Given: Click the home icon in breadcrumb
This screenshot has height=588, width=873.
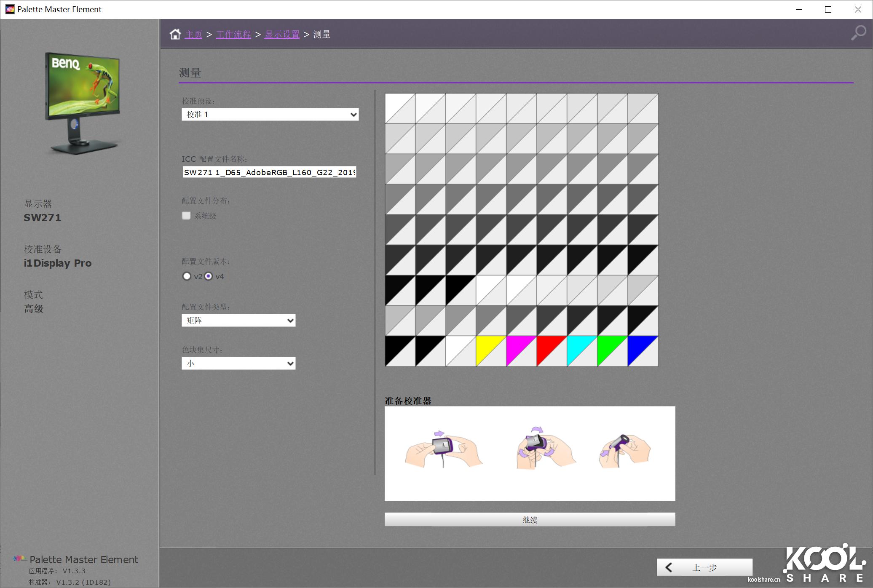Looking at the screenshot, I should (x=175, y=34).
